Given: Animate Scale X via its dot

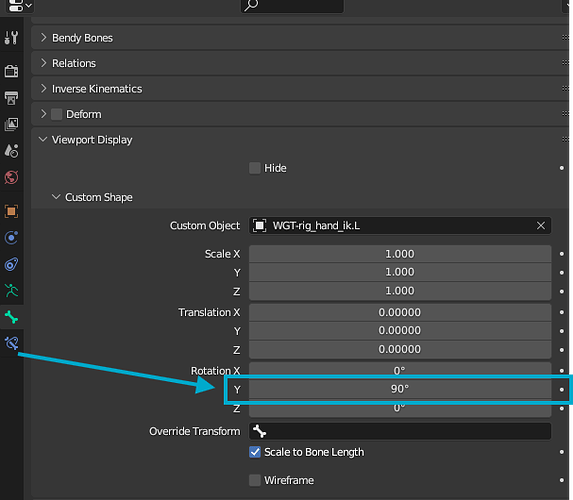Looking at the screenshot, I should click(x=562, y=254).
